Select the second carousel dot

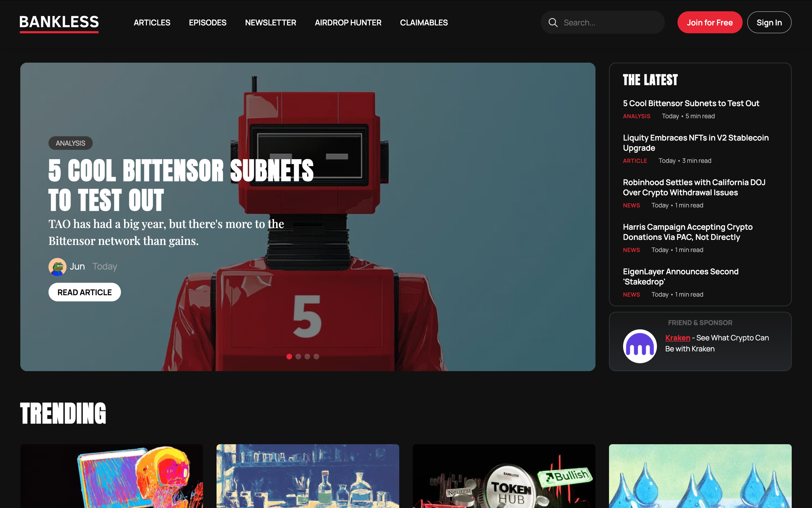point(298,356)
